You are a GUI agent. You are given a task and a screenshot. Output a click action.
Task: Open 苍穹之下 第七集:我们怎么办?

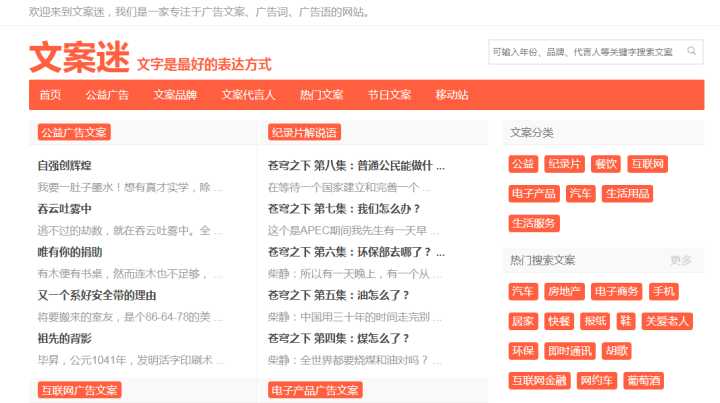pos(344,209)
